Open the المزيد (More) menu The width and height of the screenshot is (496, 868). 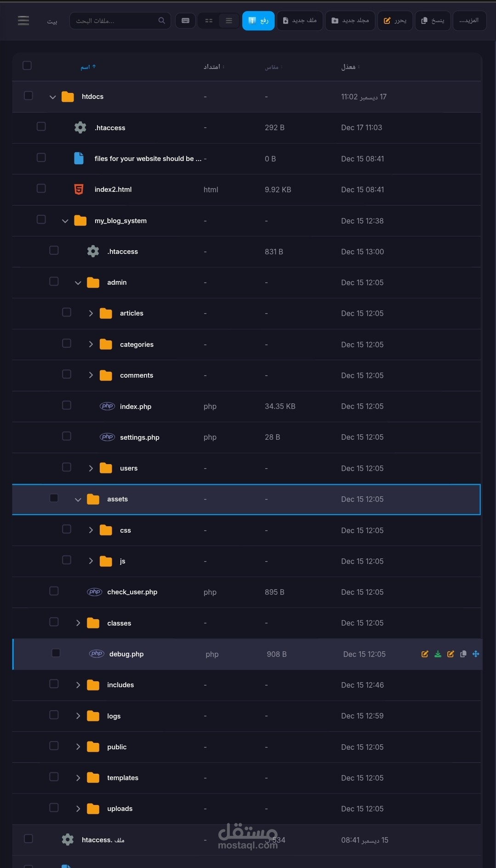tap(469, 21)
